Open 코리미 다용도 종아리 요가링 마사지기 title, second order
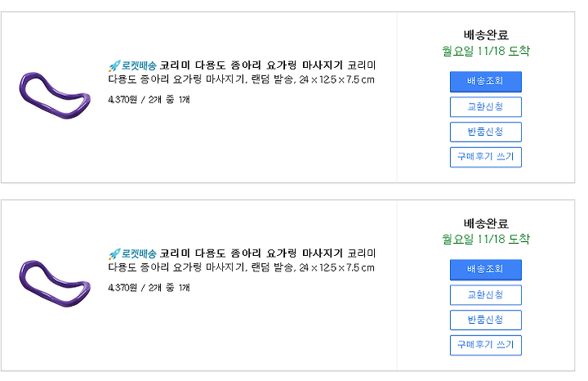The width and height of the screenshot is (588, 381). tap(252, 253)
